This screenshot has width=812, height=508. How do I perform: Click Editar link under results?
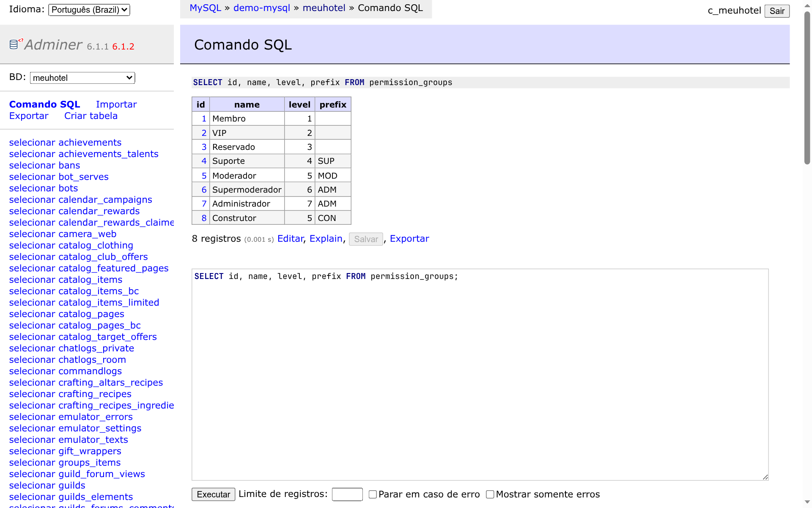point(291,239)
